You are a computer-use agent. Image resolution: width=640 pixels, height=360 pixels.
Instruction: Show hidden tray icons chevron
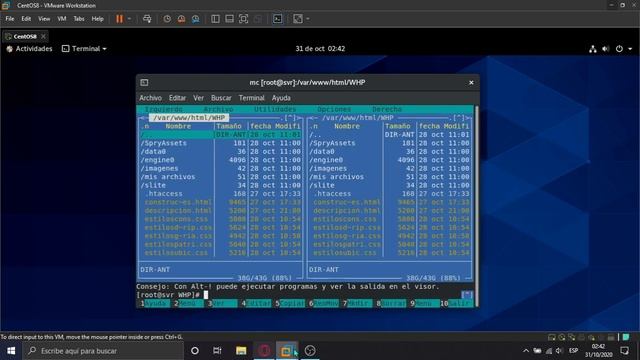tap(526, 351)
